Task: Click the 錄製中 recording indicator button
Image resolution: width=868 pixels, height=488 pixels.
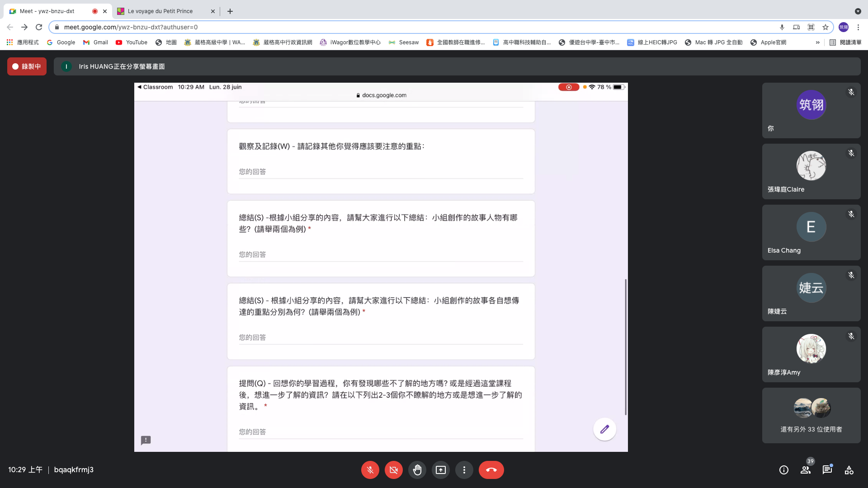Action: (27, 66)
